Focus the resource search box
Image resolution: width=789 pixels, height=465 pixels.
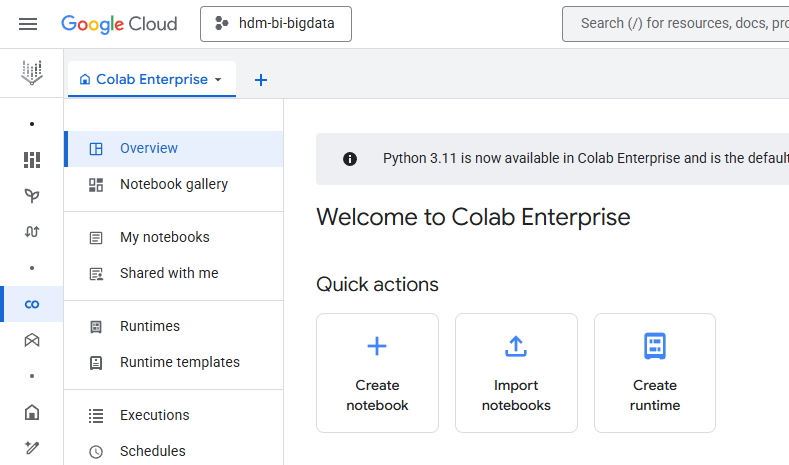(675, 24)
